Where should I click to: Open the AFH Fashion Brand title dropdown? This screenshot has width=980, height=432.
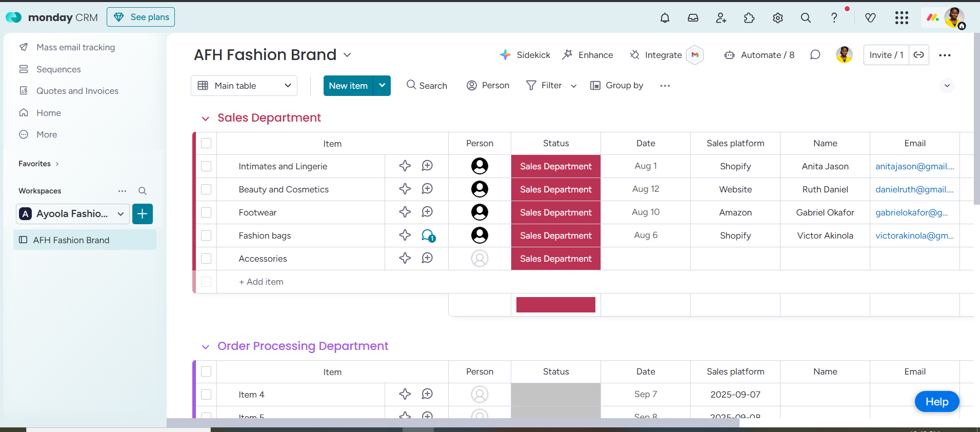(x=347, y=55)
